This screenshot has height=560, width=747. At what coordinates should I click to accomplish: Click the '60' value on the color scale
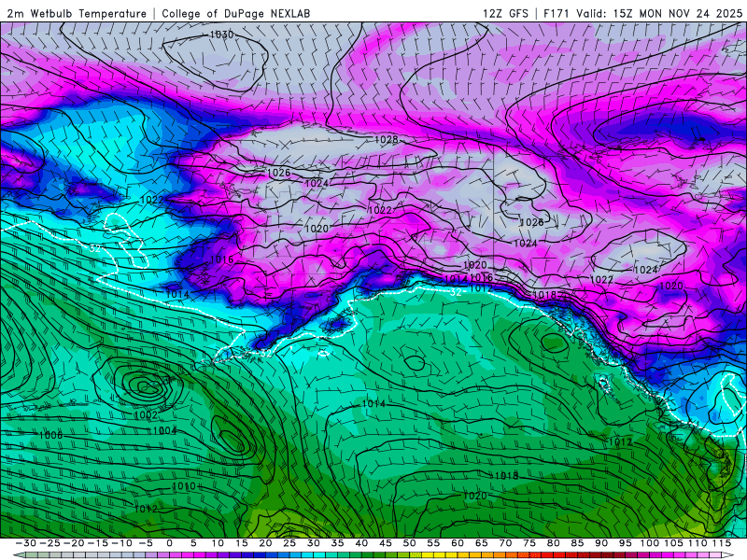458,543
